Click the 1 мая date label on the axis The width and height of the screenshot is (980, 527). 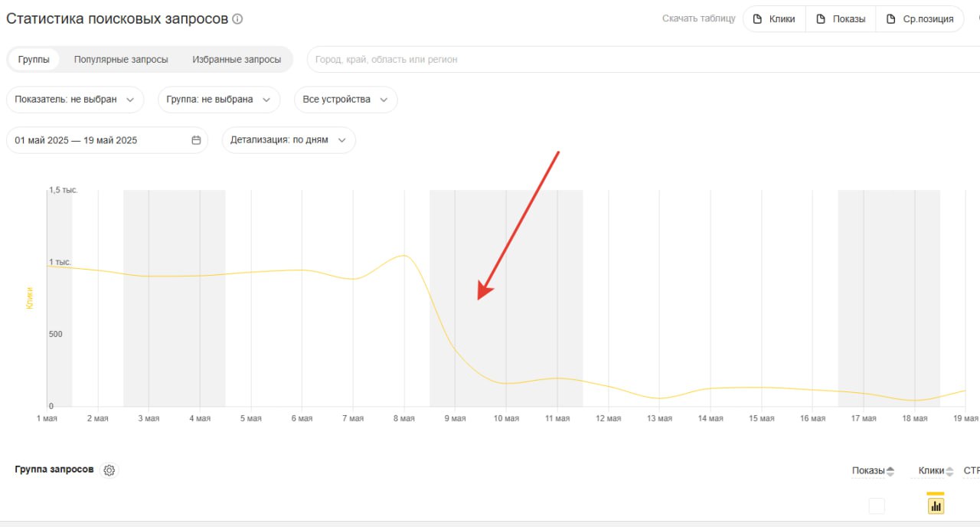[47, 418]
